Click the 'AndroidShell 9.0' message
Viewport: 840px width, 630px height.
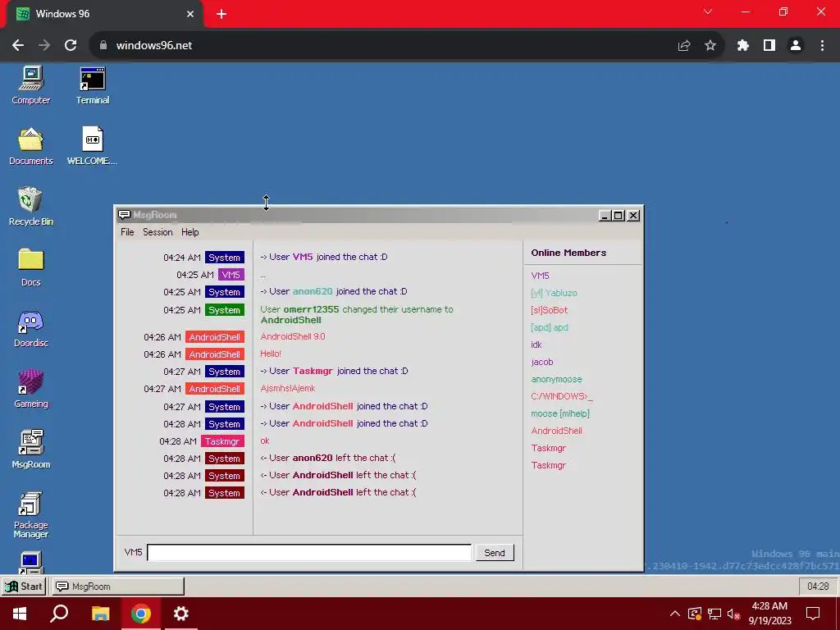pos(293,336)
